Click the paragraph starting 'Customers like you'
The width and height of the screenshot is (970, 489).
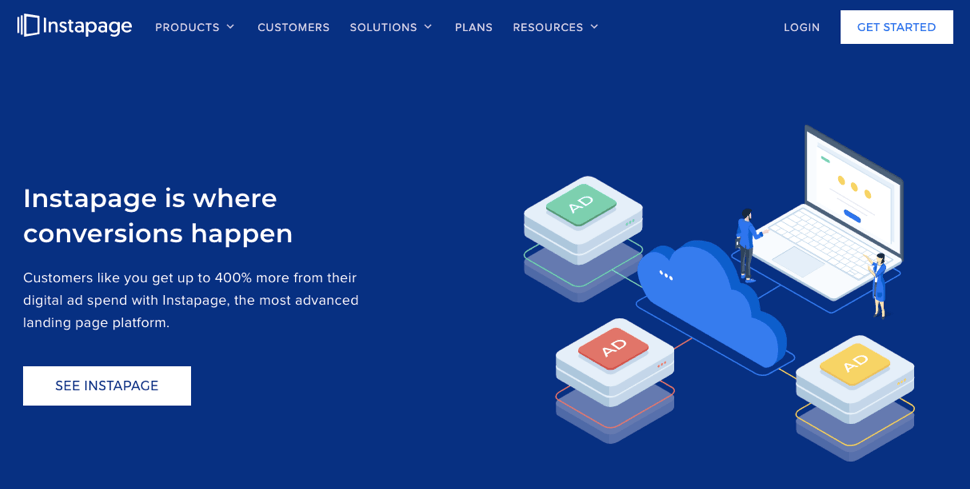point(191,300)
